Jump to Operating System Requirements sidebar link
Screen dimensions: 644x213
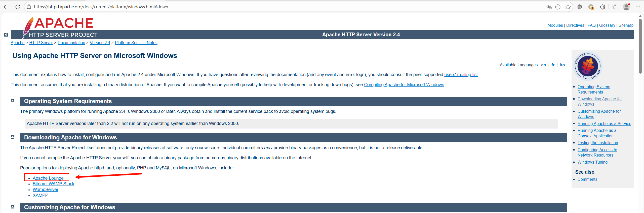pyautogui.click(x=594, y=89)
